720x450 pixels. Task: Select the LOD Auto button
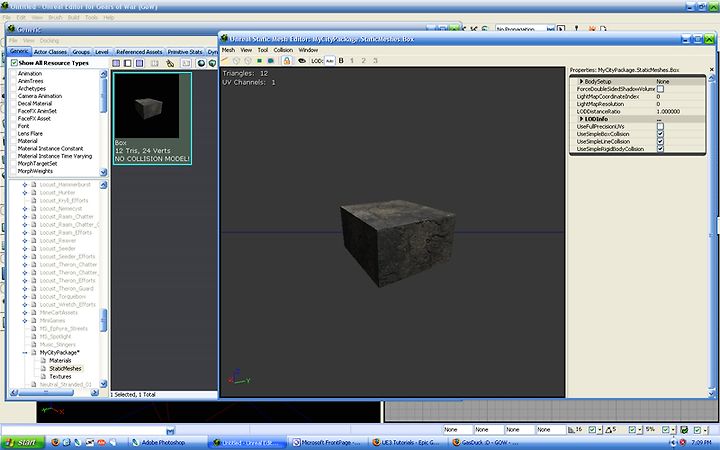pos(329,61)
